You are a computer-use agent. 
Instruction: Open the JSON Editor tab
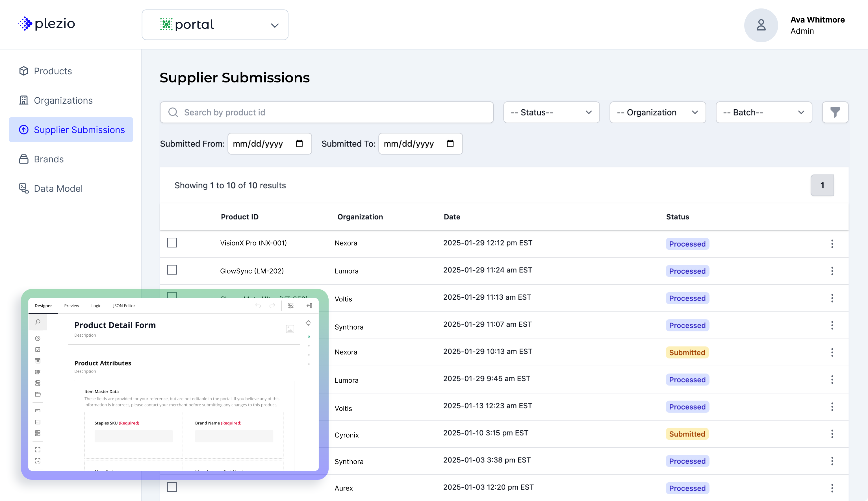click(124, 306)
